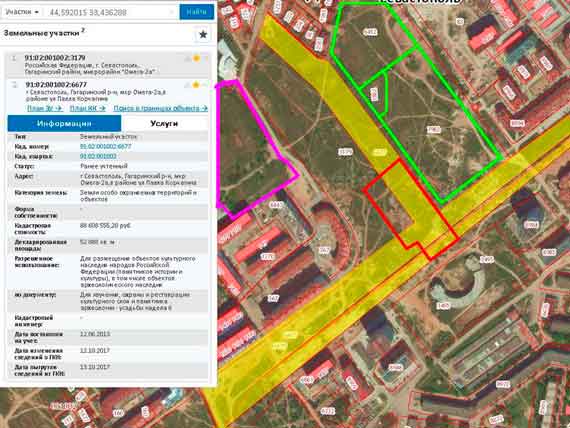Switch to the Услуги tab
570x428 pixels.
coord(164,124)
